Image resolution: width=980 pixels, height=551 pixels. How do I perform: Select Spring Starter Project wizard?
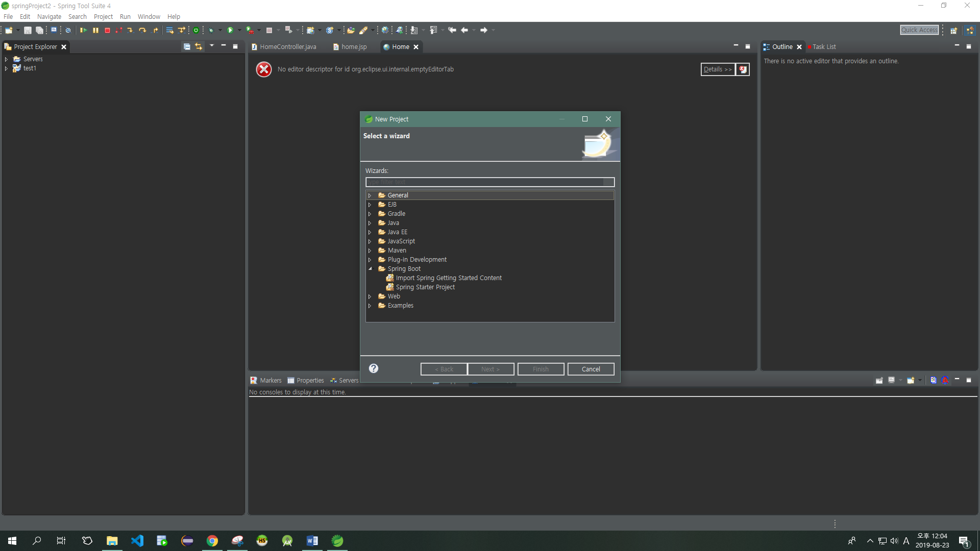pos(425,287)
